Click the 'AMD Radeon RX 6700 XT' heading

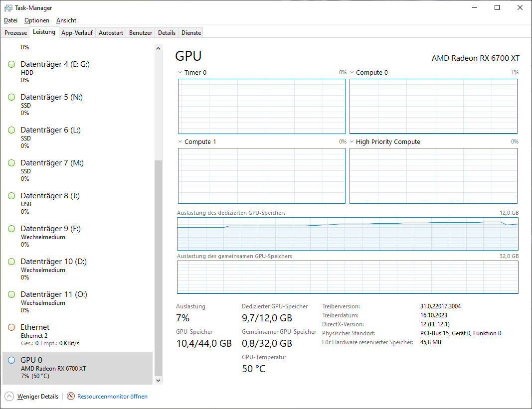coord(475,58)
